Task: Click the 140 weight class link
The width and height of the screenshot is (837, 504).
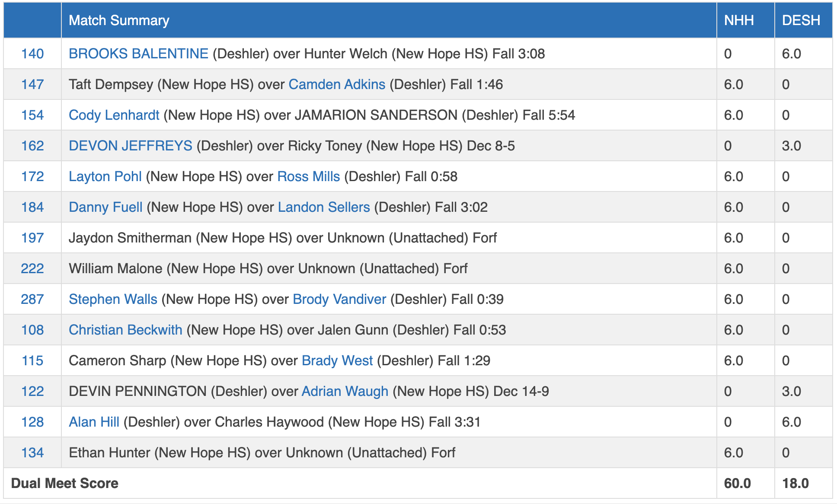Action: [32, 54]
